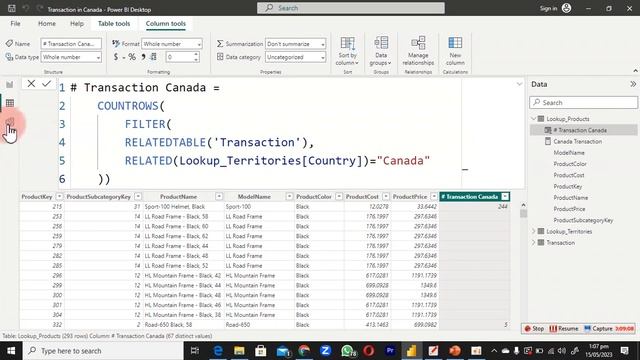Switch to the Help tab
This screenshot has height=360, width=640.
(77, 24)
